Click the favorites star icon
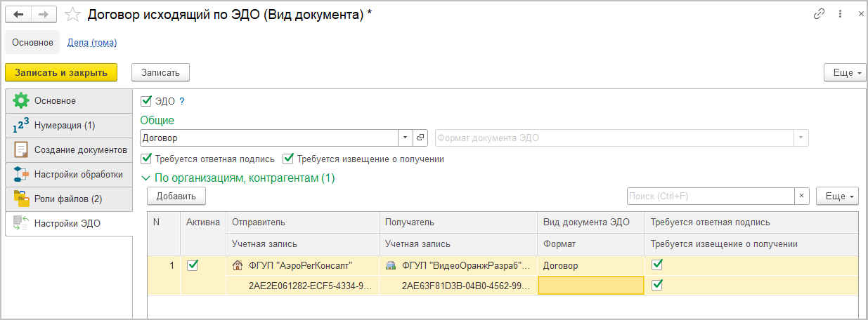The height and width of the screenshot is (320, 868). tap(72, 14)
